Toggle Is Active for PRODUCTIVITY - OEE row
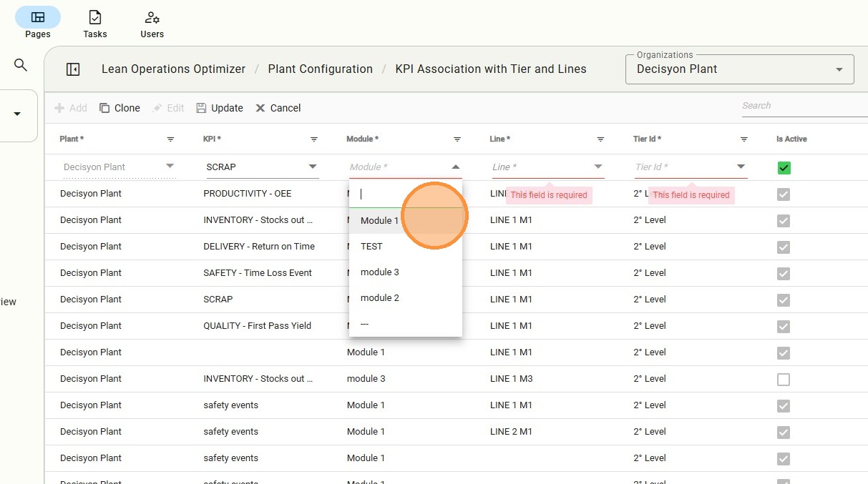868x484 pixels. pos(784,194)
